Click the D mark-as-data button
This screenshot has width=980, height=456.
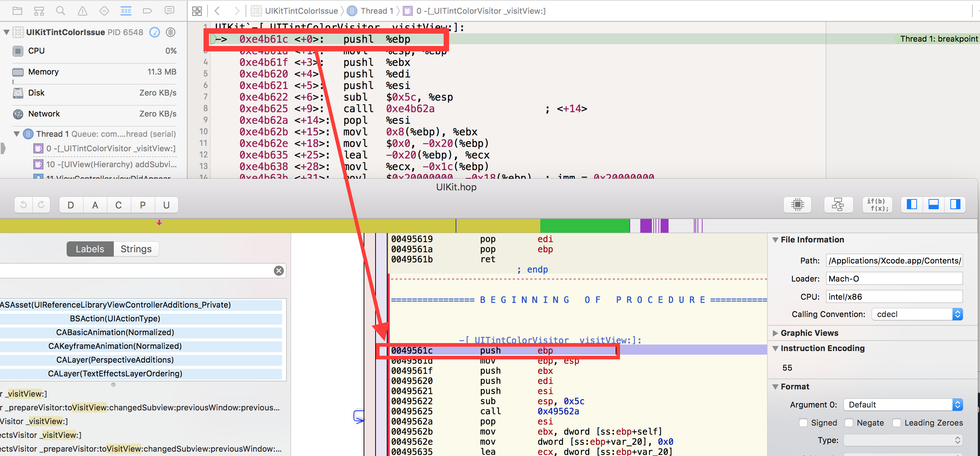click(x=71, y=205)
